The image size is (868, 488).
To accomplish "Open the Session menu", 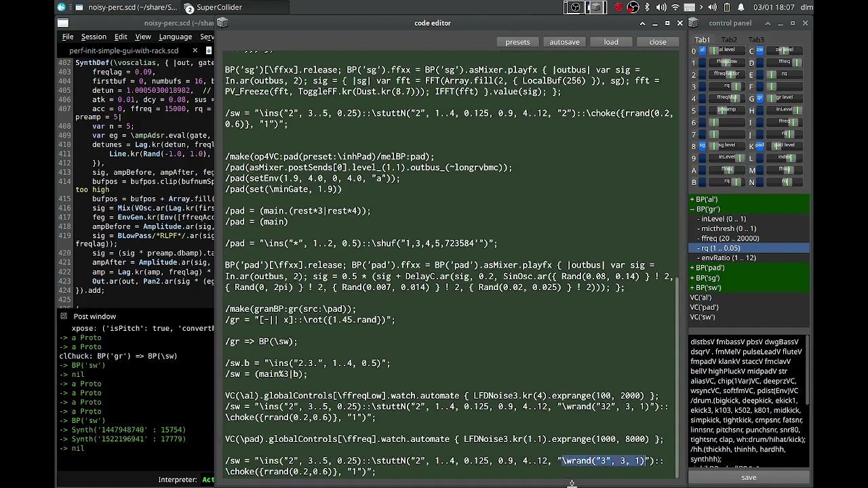I will tap(94, 37).
